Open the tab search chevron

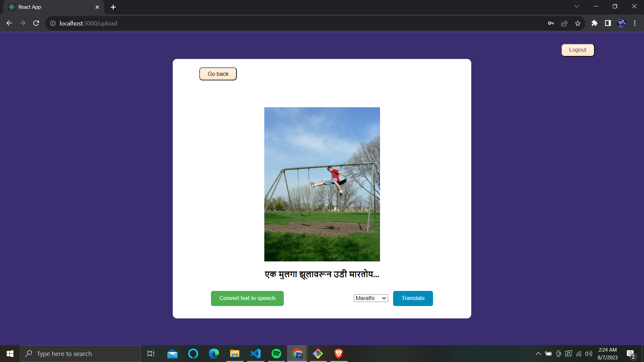(x=577, y=6)
